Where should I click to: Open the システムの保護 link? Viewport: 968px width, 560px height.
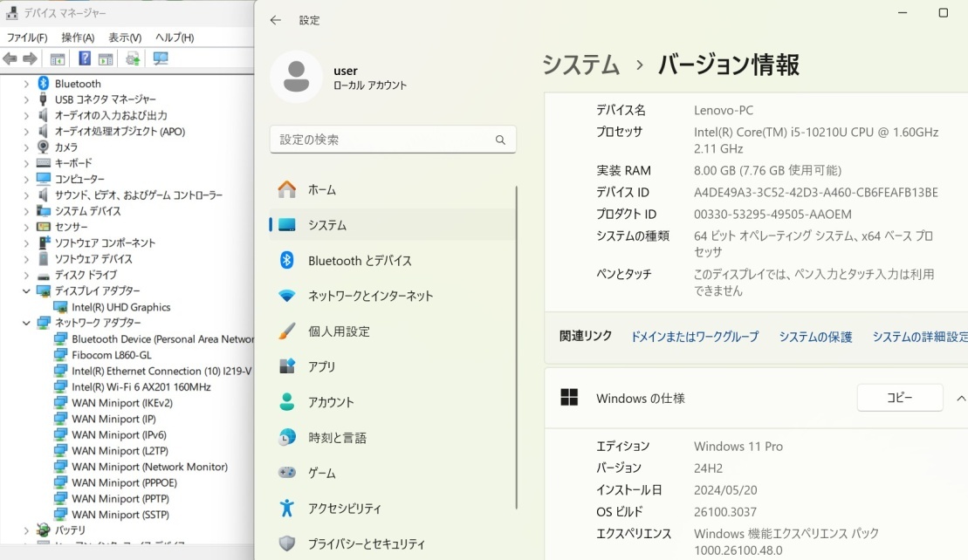coord(815,337)
